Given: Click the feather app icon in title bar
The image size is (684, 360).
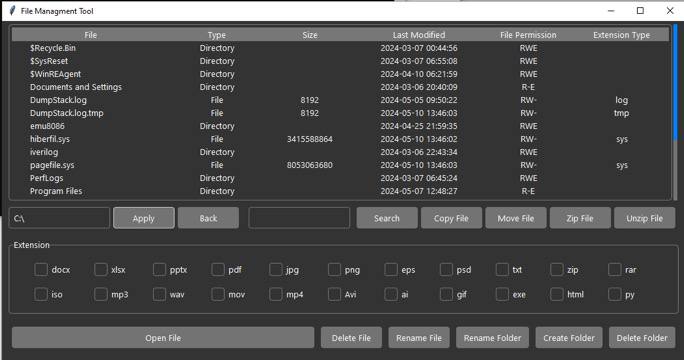Looking at the screenshot, I should 12,10.
